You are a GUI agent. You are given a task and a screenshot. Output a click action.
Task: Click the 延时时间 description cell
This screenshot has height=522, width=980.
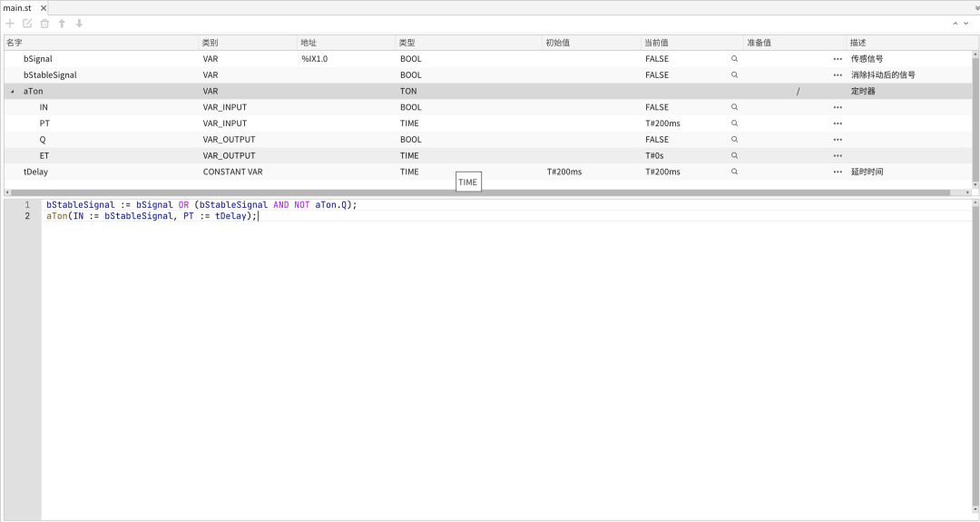point(867,172)
